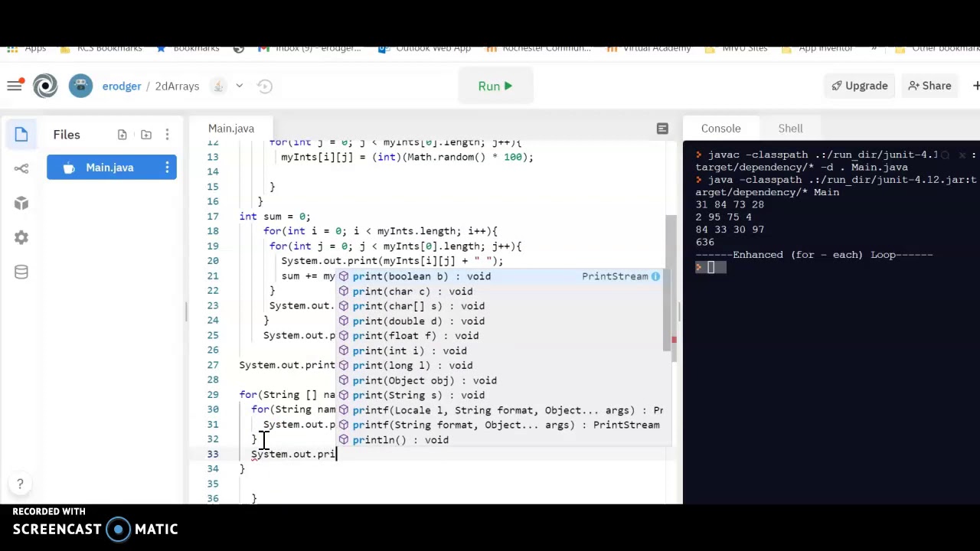Go to the erodger profile link
Viewport: 980px width, 551px height.
point(122,86)
